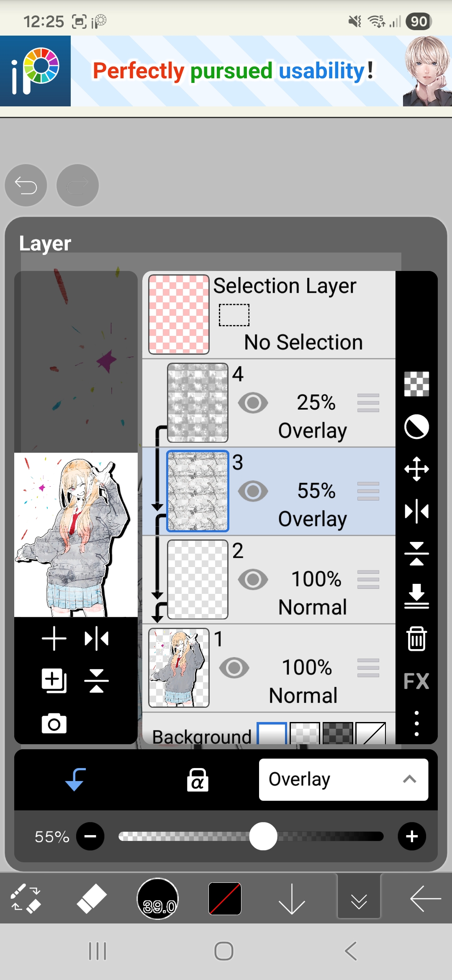Viewport: 452px width, 980px height.
Task: Select the Selection Layer row
Action: [x=269, y=315]
